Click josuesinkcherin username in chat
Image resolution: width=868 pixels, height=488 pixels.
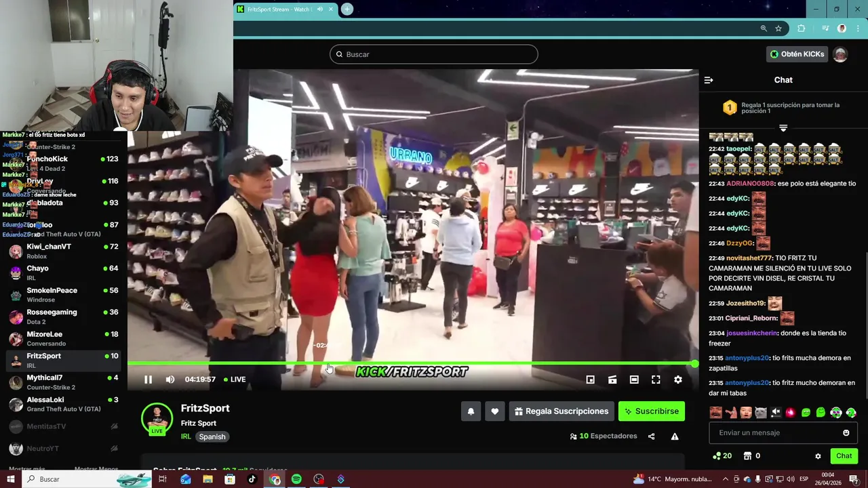click(x=752, y=333)
